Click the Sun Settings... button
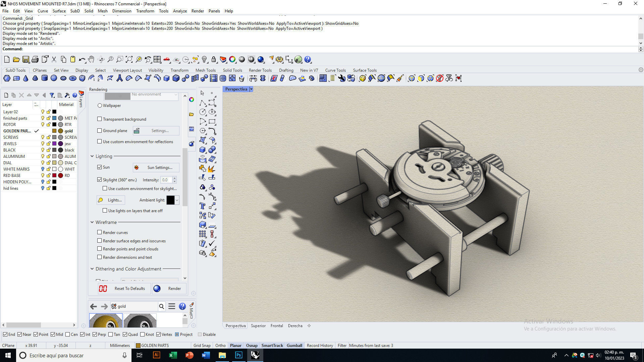The image size is (644, 362). click(x=156, y=167)
